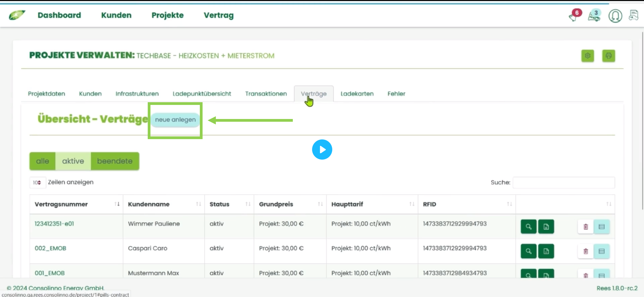Switch to the Fehler tab
644x297 pixels.
396,94
